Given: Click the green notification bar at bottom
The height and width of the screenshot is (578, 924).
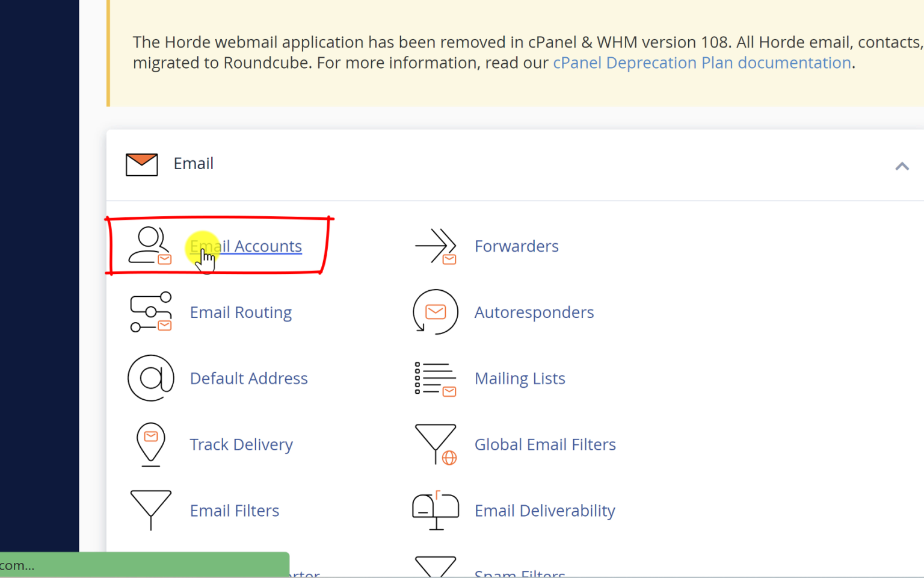Looking at the screenshot, I should click(x=144, y=564).
